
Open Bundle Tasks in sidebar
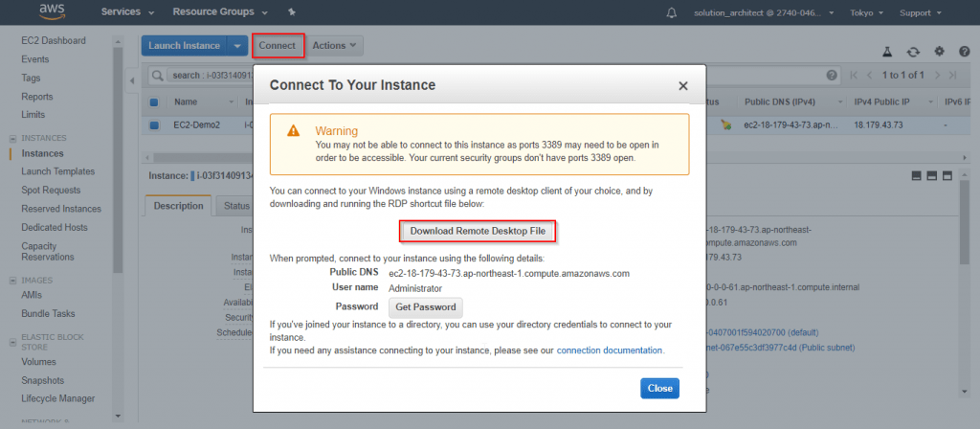[48, 313]
